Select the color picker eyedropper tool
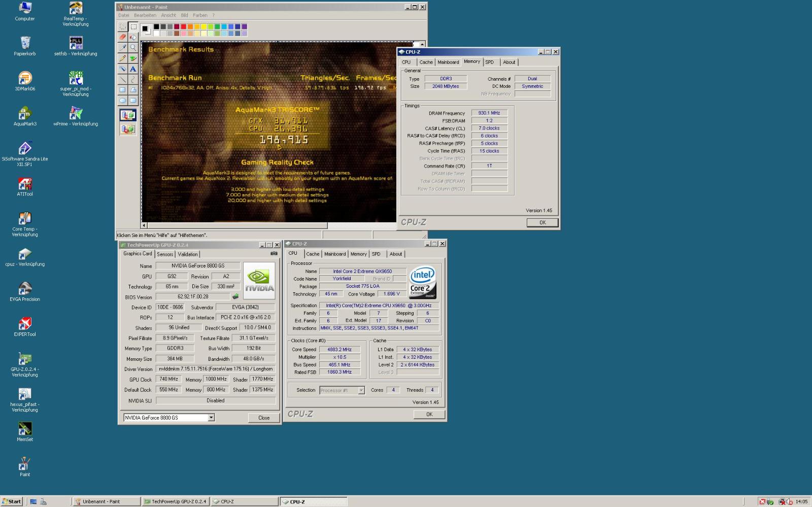Viewport: 812px width, 507px height. tap(122, 47)
